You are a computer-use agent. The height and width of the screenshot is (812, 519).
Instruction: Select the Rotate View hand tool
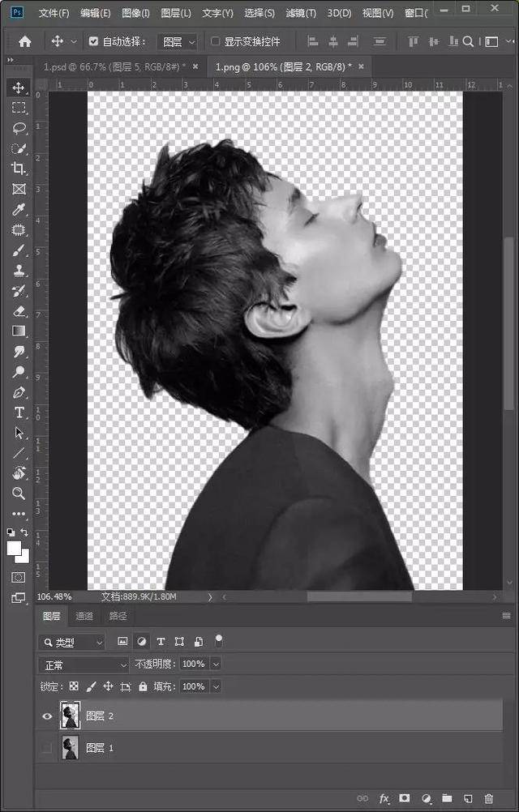[x=19, y=472]
